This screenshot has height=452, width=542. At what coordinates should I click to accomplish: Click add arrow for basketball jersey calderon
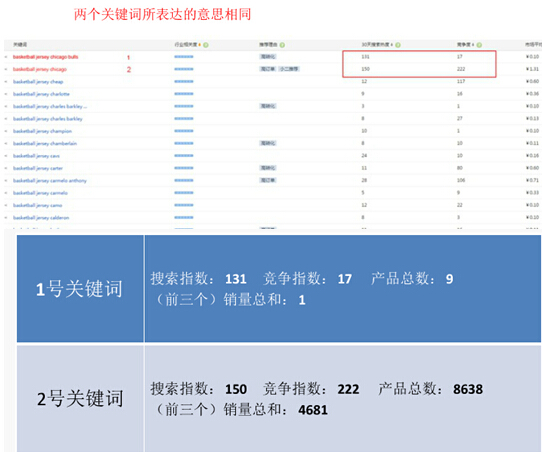(6, 218)
